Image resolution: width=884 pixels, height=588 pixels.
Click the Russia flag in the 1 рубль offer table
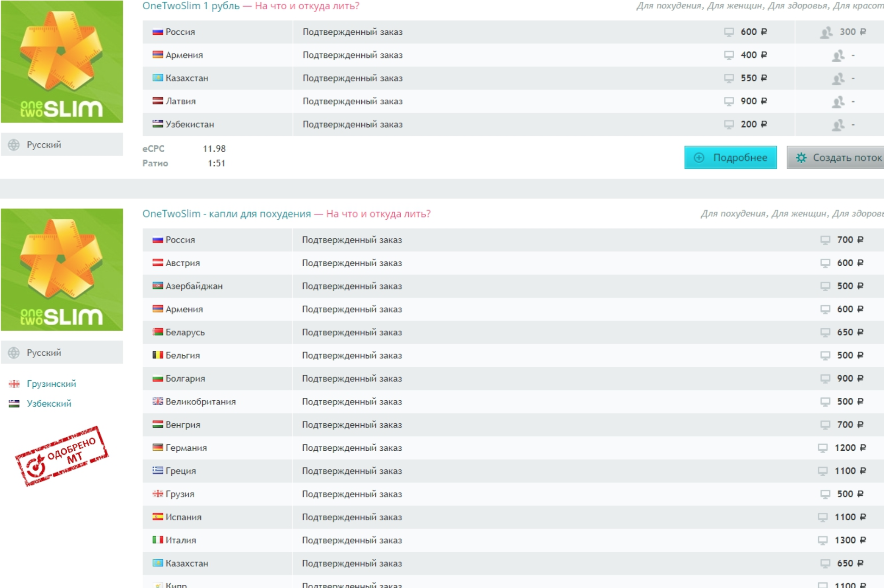click(158, 32)
